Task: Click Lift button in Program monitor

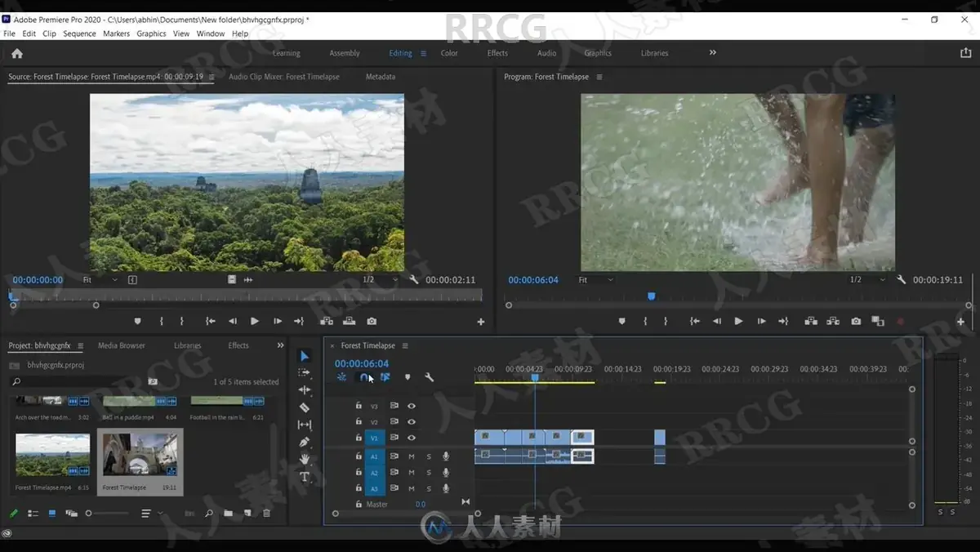Action: pos(811,322)
